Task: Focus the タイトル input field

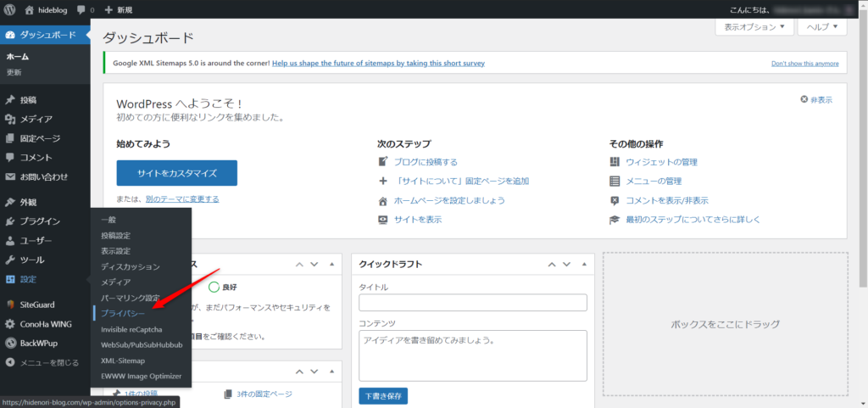Action: 473,303
